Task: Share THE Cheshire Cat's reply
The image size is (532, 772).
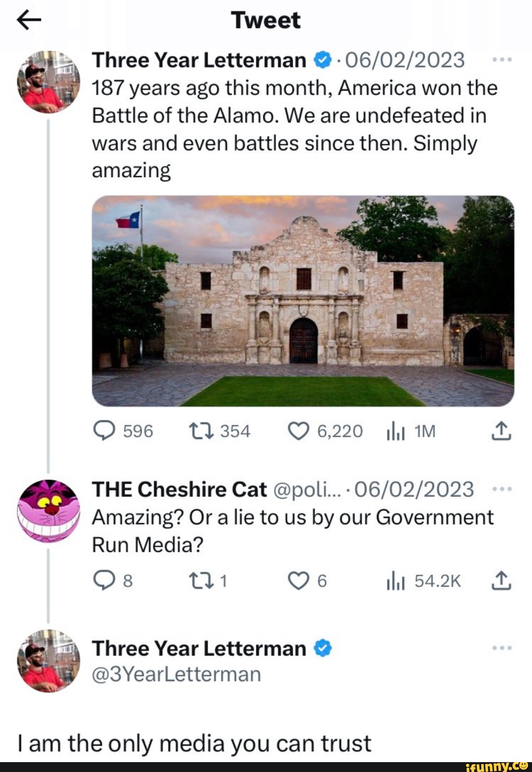Action: pos(501,581)
